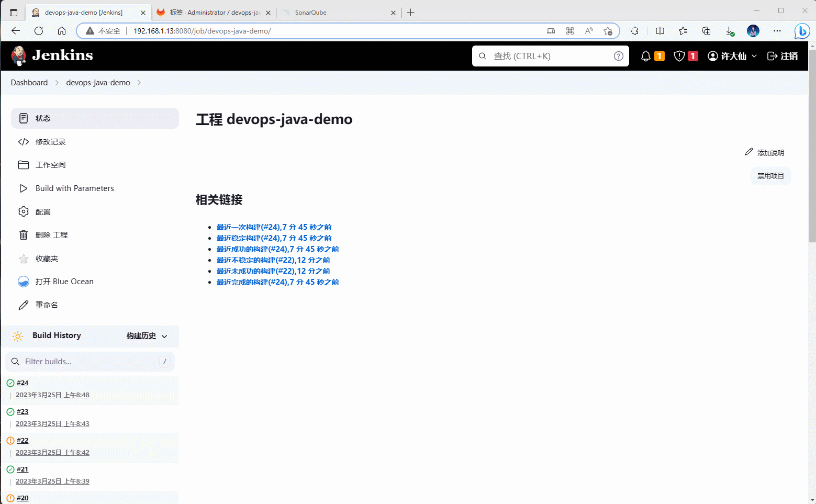Focus the Filter builds input field
The width and height of the screenshot is (816, 504).
click(90, 362)
